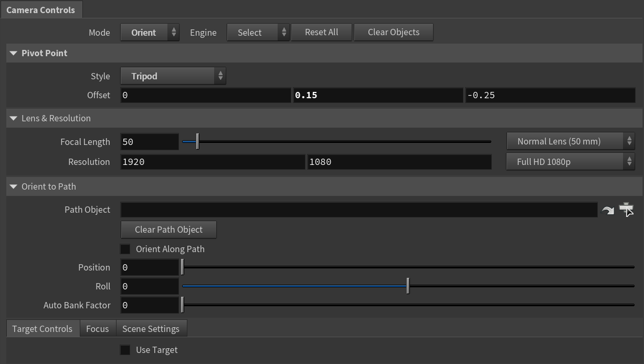
Task: Enable the Orient Along Path checkbox
Action: pyautogui.click(x=125, y=249)
